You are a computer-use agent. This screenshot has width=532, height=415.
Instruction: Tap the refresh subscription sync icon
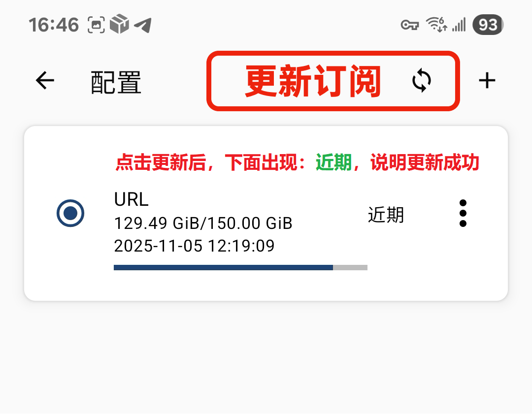[x=421, y=81]
